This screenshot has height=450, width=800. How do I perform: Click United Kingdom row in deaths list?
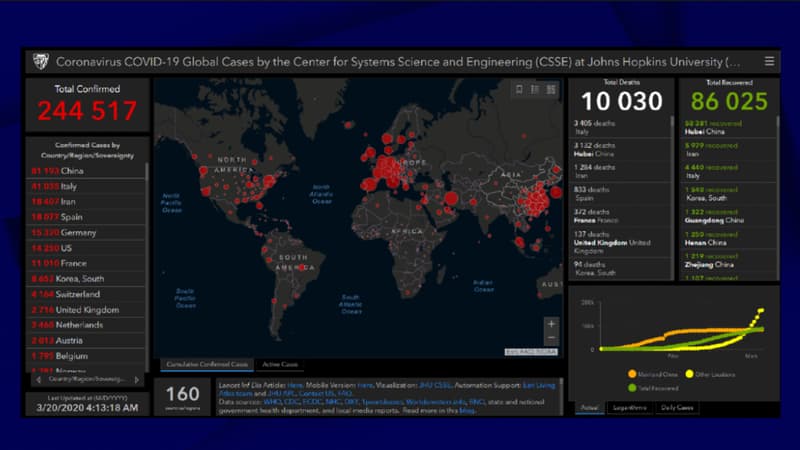619,242
